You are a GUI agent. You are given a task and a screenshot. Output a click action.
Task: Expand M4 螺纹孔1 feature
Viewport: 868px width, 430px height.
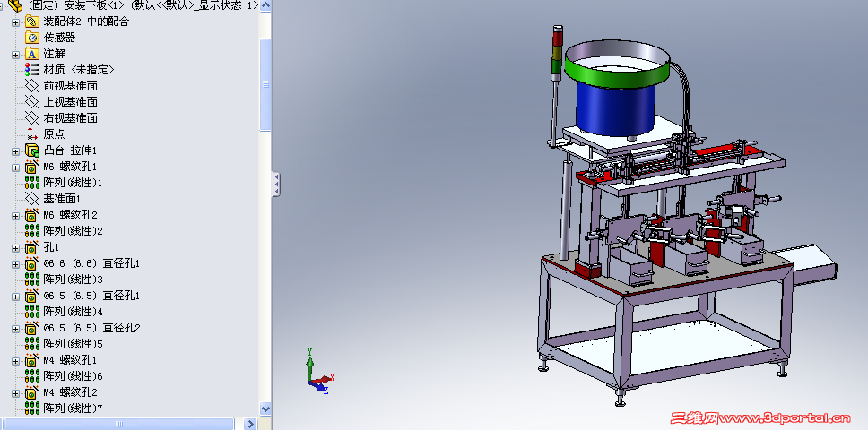coord(15,361)
